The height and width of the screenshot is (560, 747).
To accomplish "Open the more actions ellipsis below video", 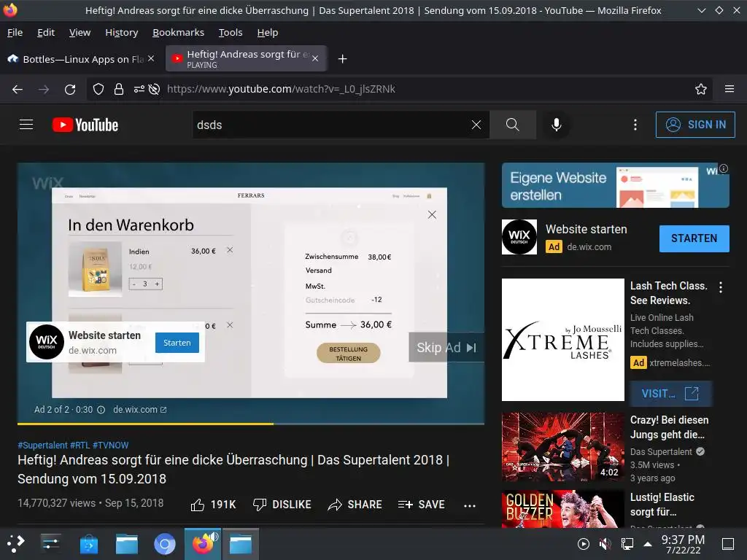I will coord(470,505).
